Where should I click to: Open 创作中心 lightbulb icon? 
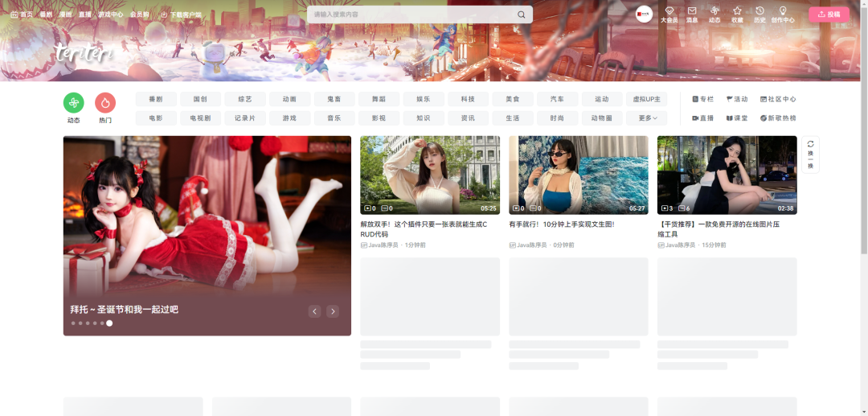(782, 11)
